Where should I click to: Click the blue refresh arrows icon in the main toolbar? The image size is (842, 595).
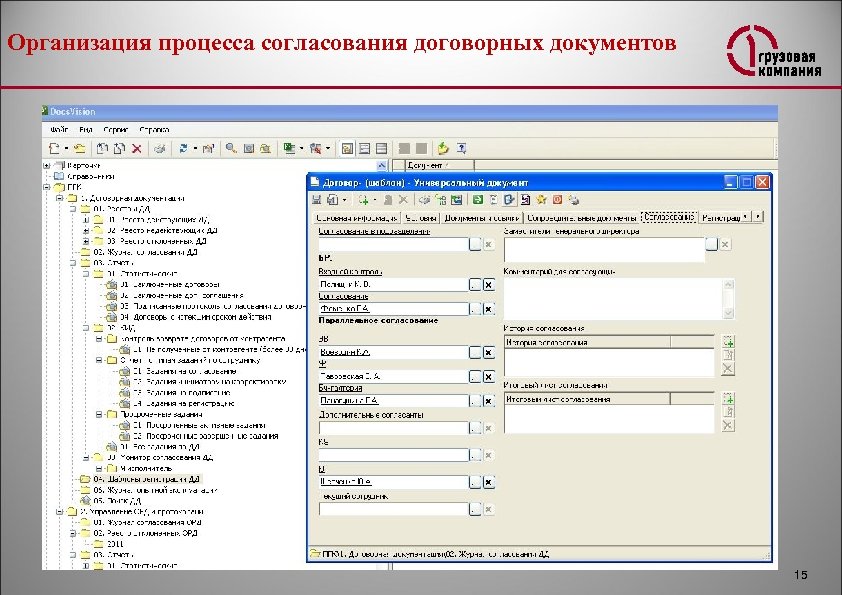point(183,149)
